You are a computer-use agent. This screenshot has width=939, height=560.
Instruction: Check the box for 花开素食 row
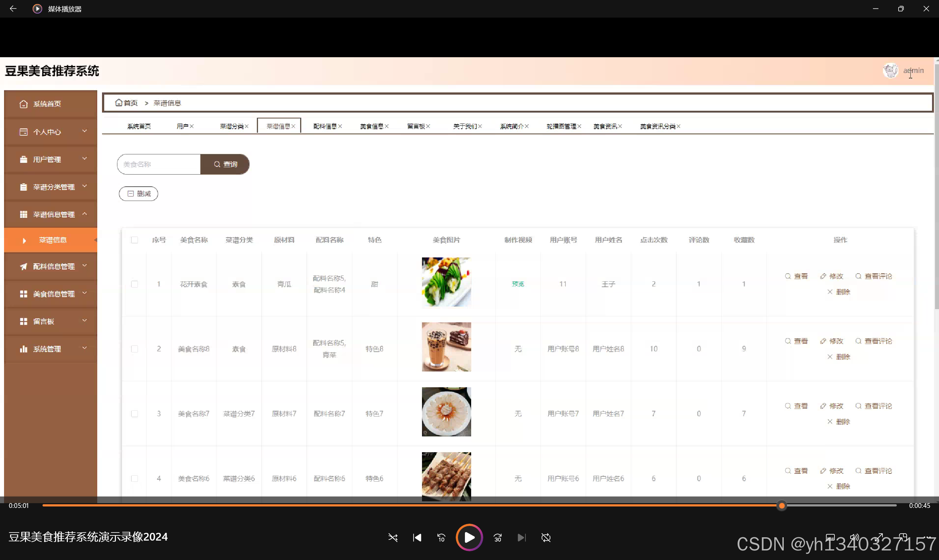coord(134,284)
